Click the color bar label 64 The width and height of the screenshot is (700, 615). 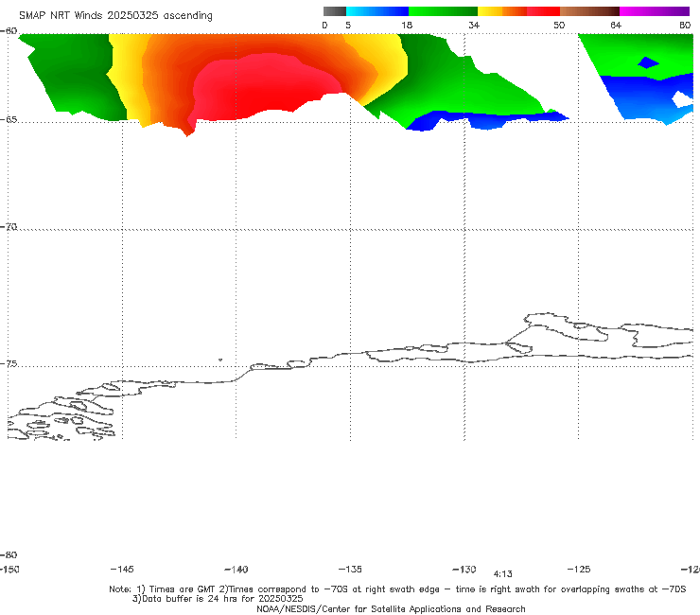tap(616, 25)
